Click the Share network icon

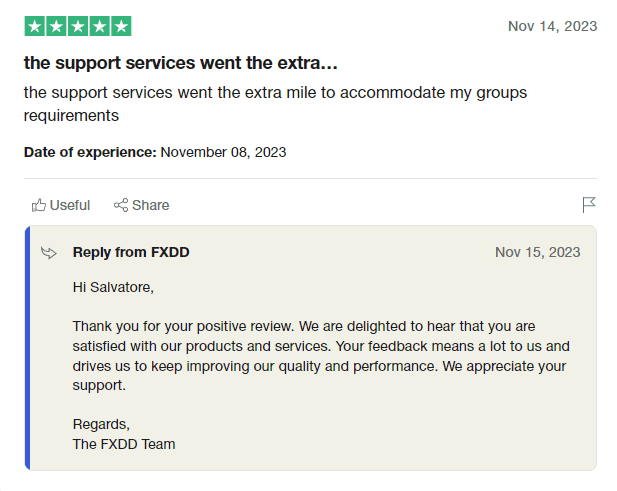click(x=121, y=205)
